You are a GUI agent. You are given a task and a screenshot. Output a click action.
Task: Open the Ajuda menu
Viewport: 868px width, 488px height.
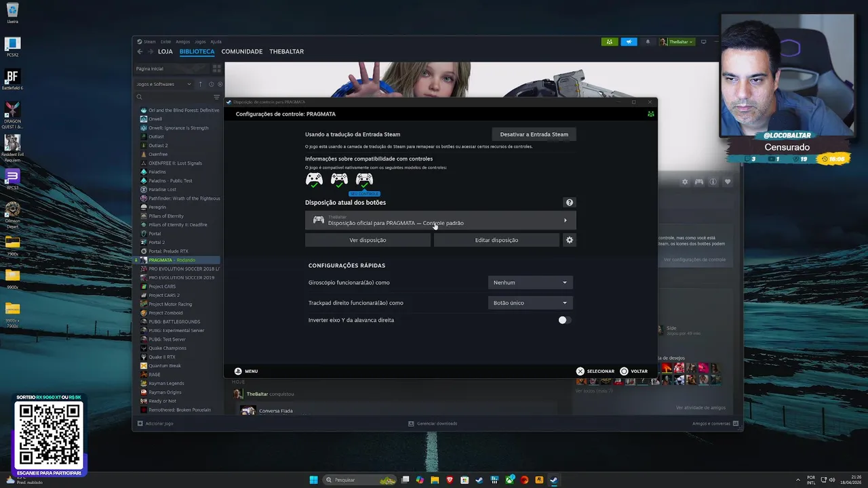216,42
